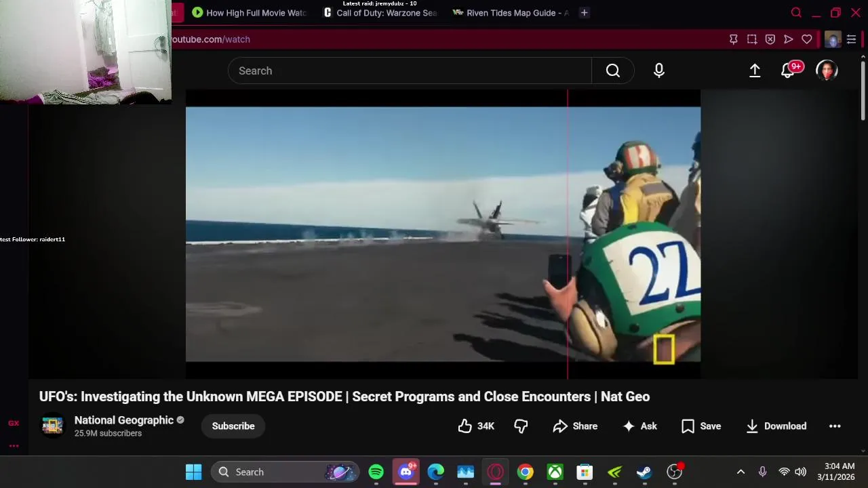This screenshot has width=868, height=488.
Task: Click the Share button
Action: point(575,426)
